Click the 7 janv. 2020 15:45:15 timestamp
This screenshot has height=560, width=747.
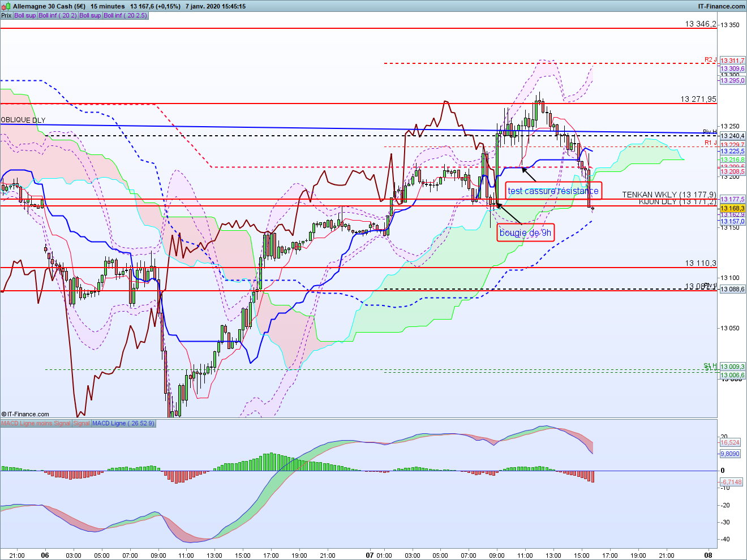(216, 6)
